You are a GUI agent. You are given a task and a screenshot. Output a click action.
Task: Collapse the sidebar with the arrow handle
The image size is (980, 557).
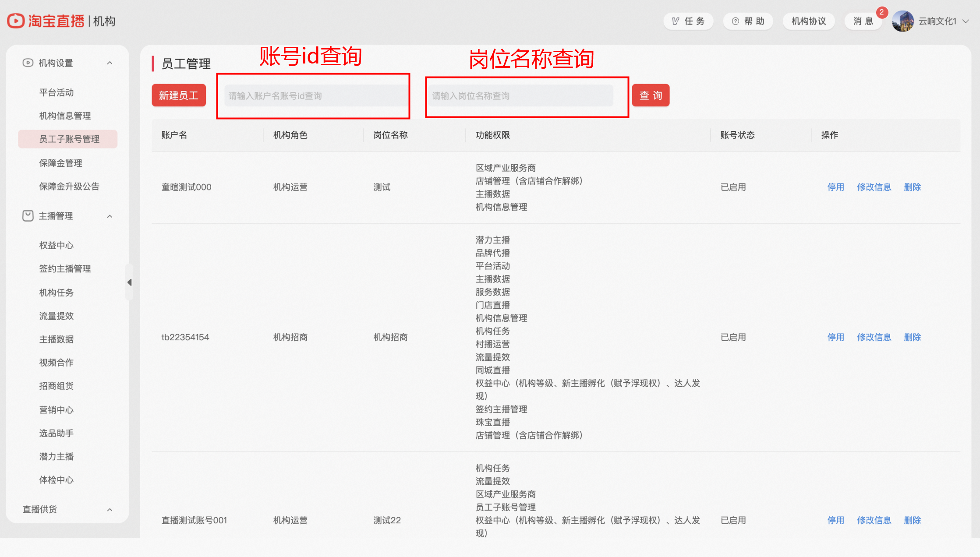coord(129,282)
